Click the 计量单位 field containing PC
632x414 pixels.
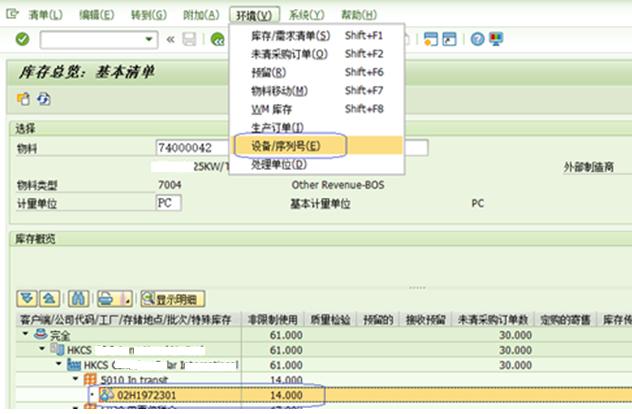[168, 203]
